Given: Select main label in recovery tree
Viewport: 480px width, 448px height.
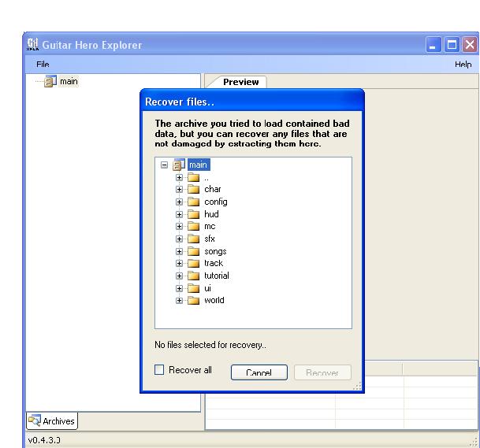Looking at the screenshot, I should pyautogui.click(x=199, y=165).
